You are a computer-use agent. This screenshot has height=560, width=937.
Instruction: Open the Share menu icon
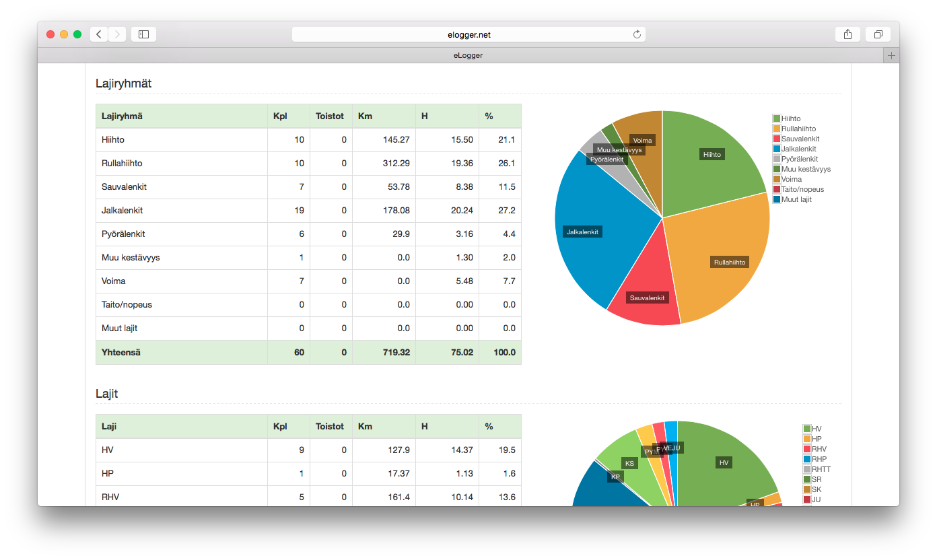(847, 34)
